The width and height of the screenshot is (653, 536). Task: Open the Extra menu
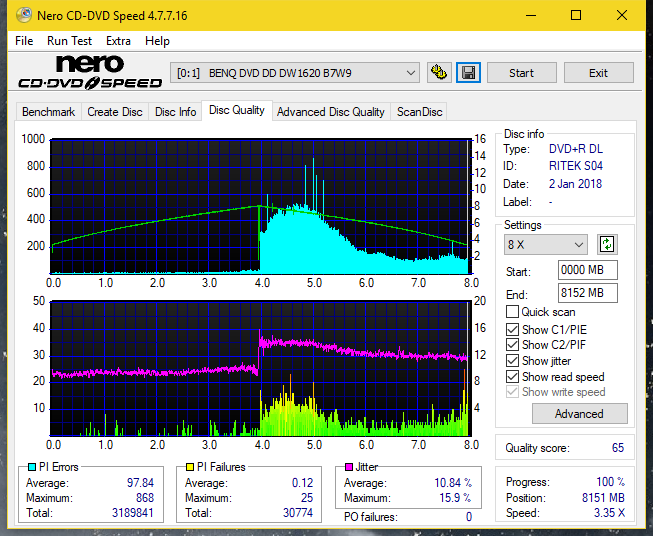(x=118, y=41)
